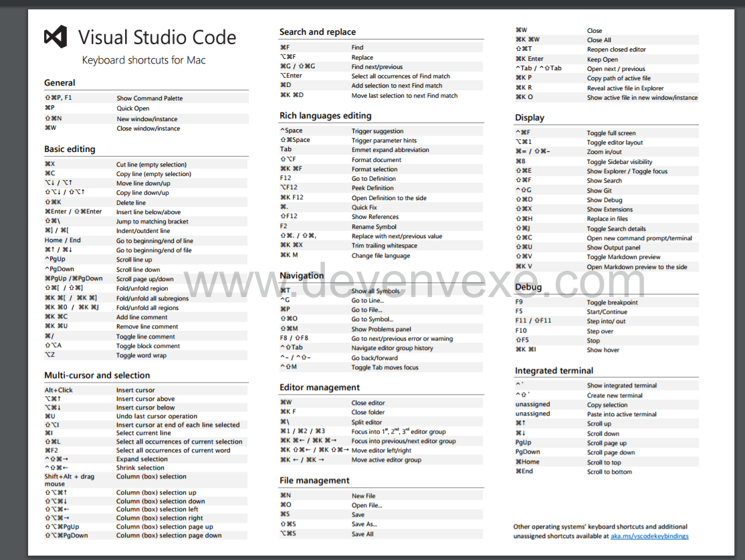Click 'Toggle full screen' entry
The width and height of the screenshot is (745, 560).
[611, 134]
